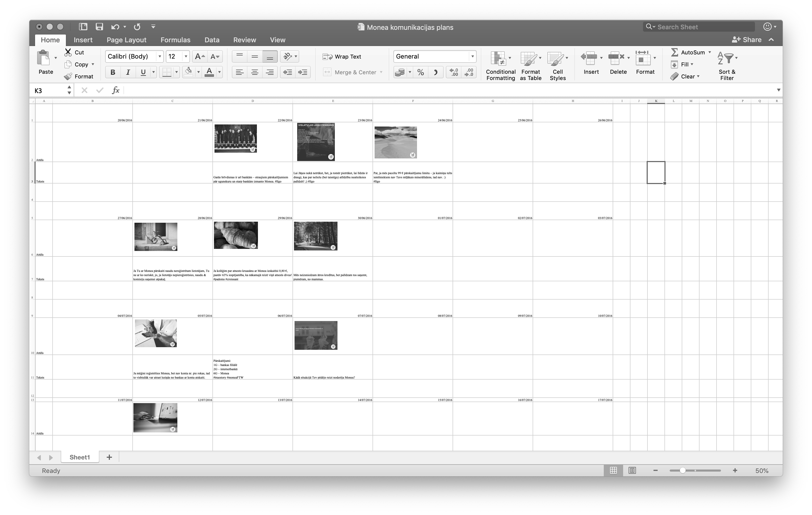
Task: Open Conditional Formatting
Action: (501, 66)
